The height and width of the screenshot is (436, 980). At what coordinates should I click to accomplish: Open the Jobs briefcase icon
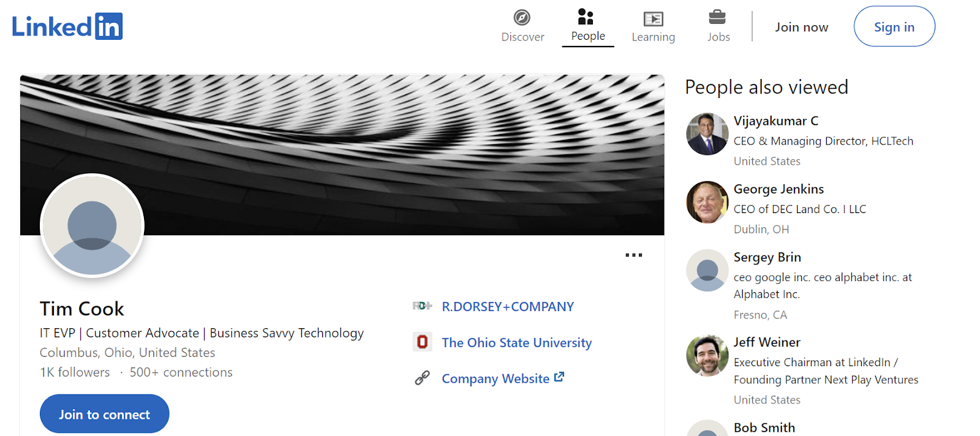[717, 17]
